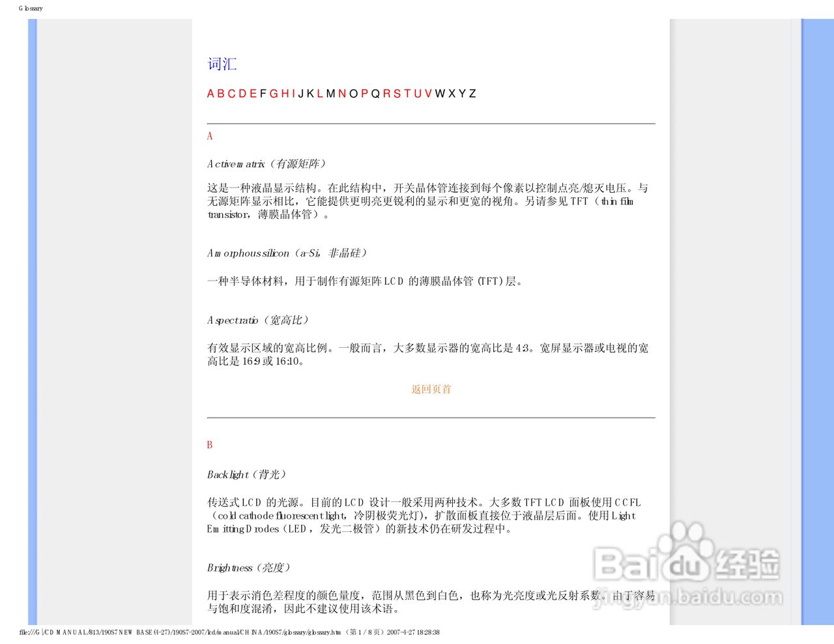This screenshot has width=834, height=644.
Task: Click the letter P glossary link
Action: click(x=364, y=94)
